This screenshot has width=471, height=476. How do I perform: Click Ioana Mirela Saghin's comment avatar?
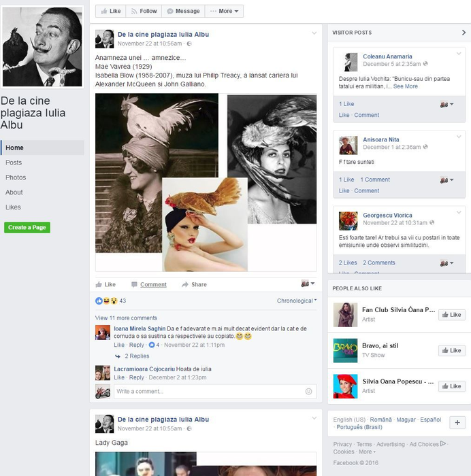point(103,333)
